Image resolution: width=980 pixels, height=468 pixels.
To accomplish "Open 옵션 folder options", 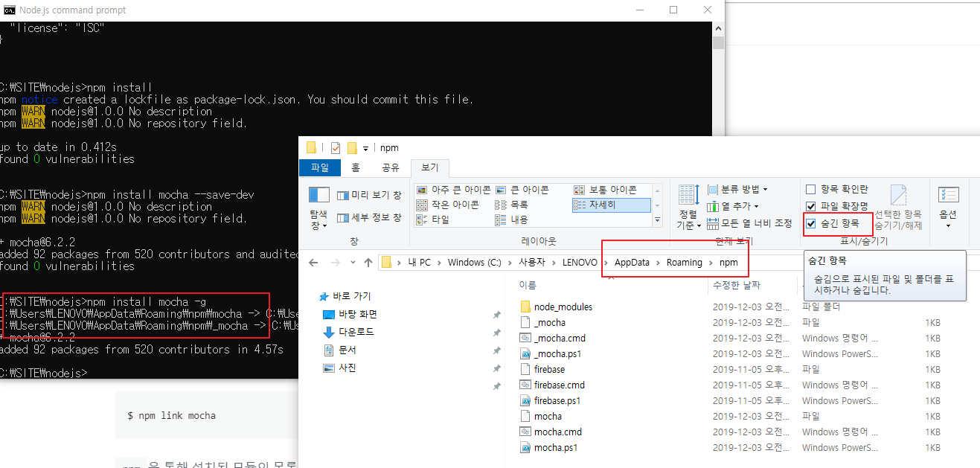I will point(948,208).
